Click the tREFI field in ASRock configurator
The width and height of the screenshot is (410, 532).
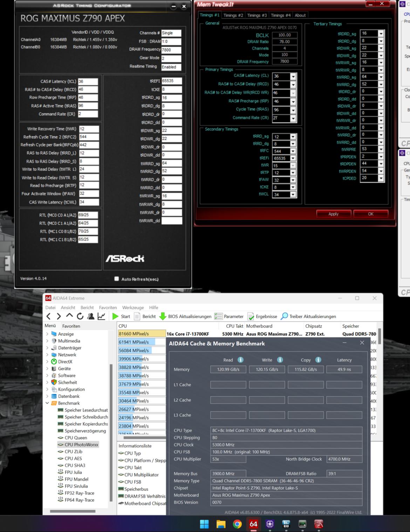(x=172, y=81)
